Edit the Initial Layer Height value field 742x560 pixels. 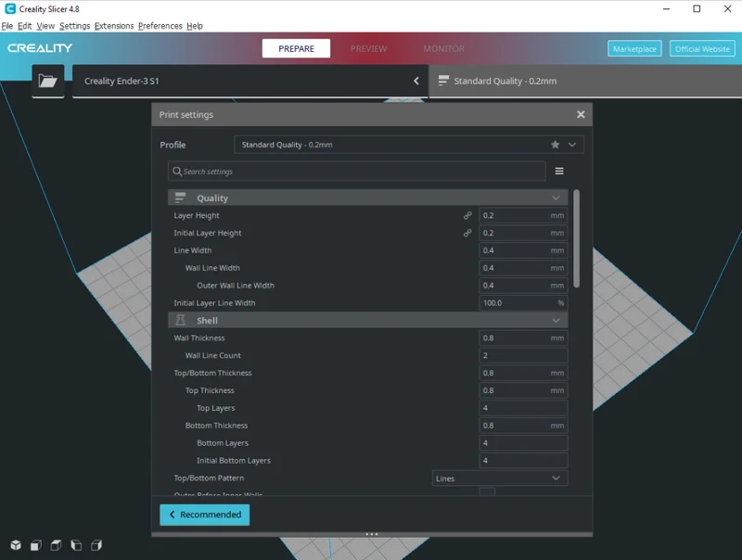click(523, 233)
